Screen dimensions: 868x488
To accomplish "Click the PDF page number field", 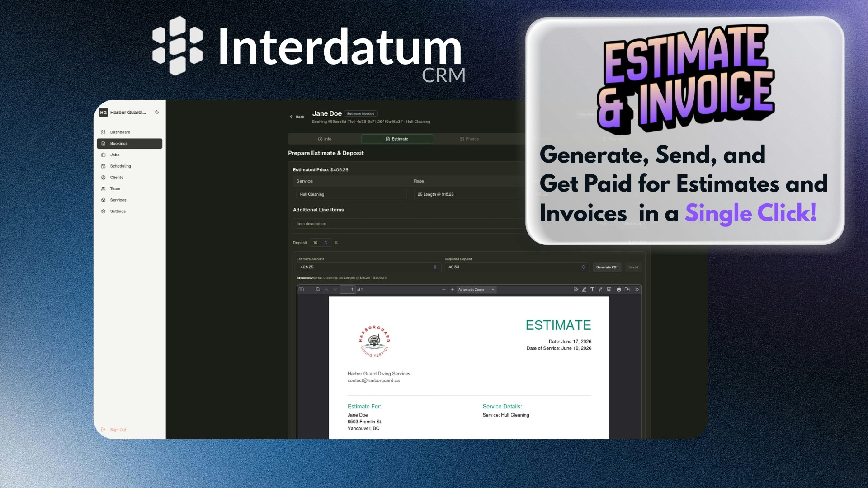I will pos(347,290).
